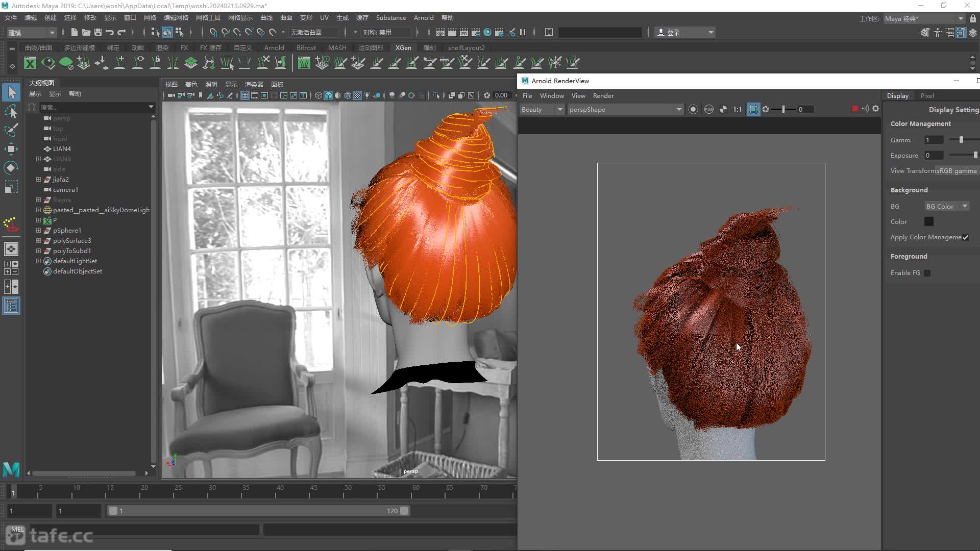Switch to the MASH shelf tab
The width and height of the screenshot is (980, 551).
coord(337,47)
